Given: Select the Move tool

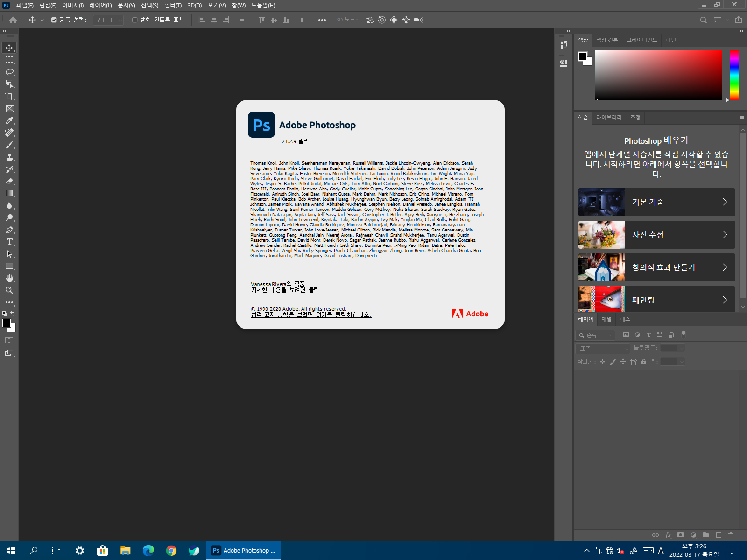Looking at the screenshot, I should click(x=9, y=48).
